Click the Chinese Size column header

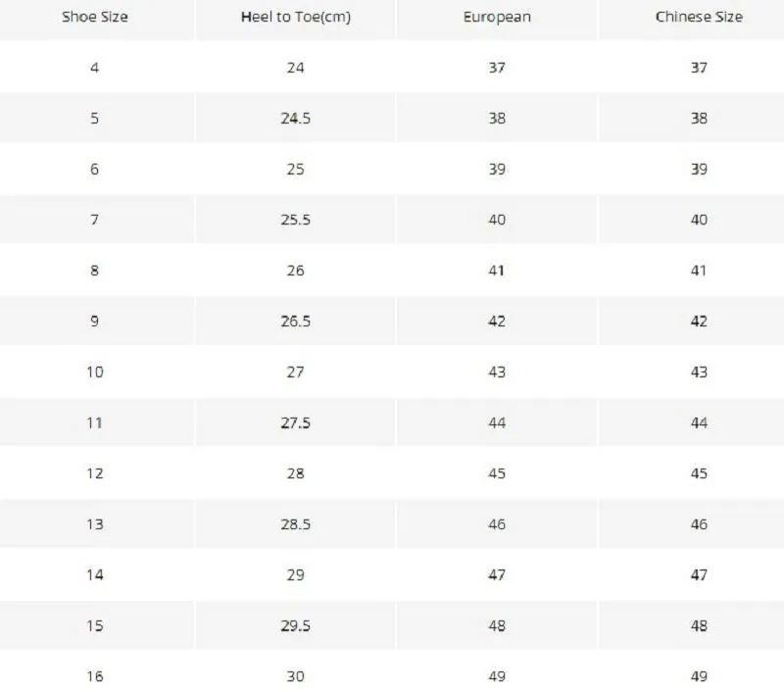(699, 17)
